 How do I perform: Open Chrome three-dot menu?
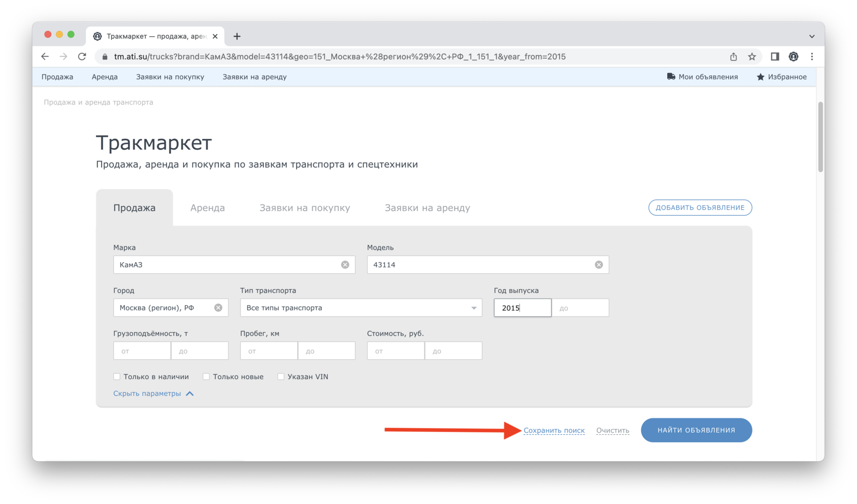812,57
